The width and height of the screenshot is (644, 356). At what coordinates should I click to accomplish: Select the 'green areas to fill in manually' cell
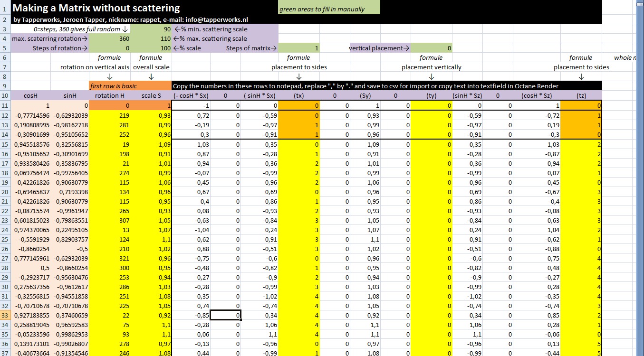coord(329,8)
